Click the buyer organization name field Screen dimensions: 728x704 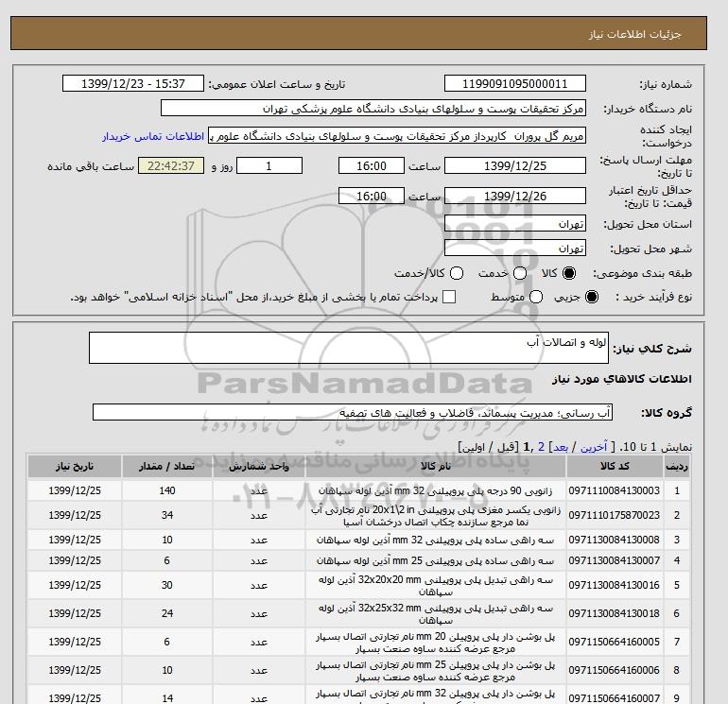[373, 108]
